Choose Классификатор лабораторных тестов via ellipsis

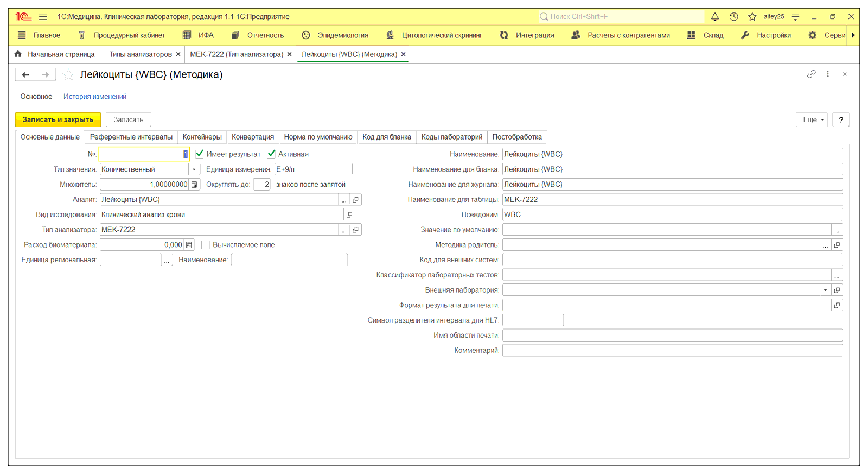click(x=837, y=275)
